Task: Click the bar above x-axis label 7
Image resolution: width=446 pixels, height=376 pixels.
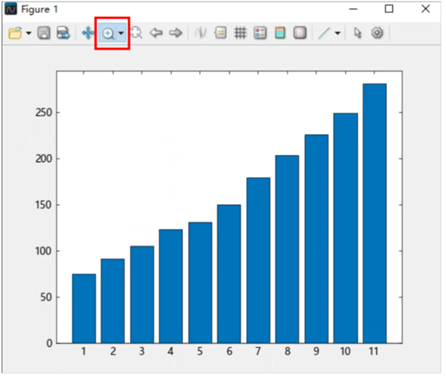Action: (258, 260)
